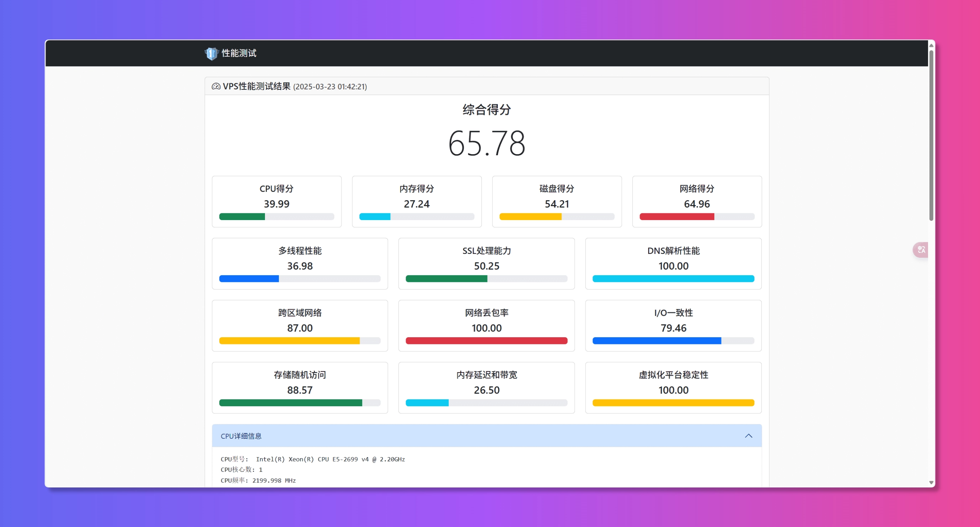This screenshot has height=527, width=980.
Task: Click the 虚拟化平台稳定性 progress bar
Action: (673, 403)
